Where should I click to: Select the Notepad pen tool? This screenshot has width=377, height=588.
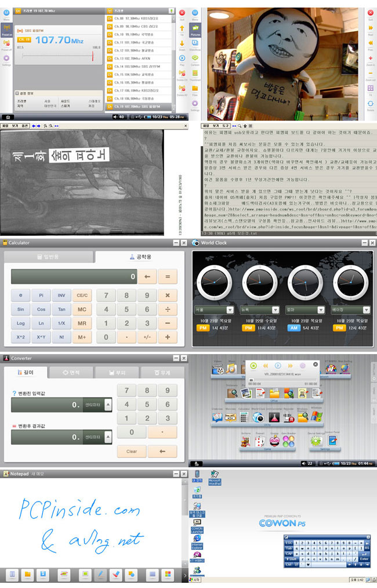pos(100,573)
